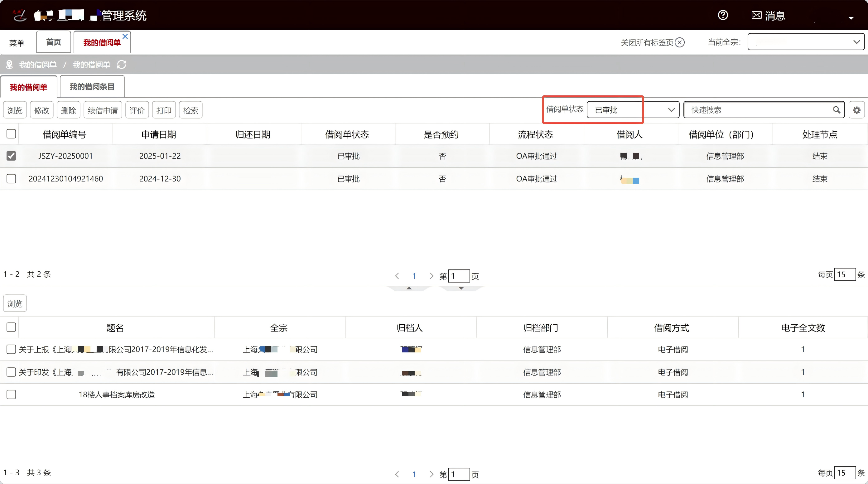Image resolution: width=868 pixels, height=484 pixels.
Task: Open the 消息 envelope icon
Action: pos(756,15)
